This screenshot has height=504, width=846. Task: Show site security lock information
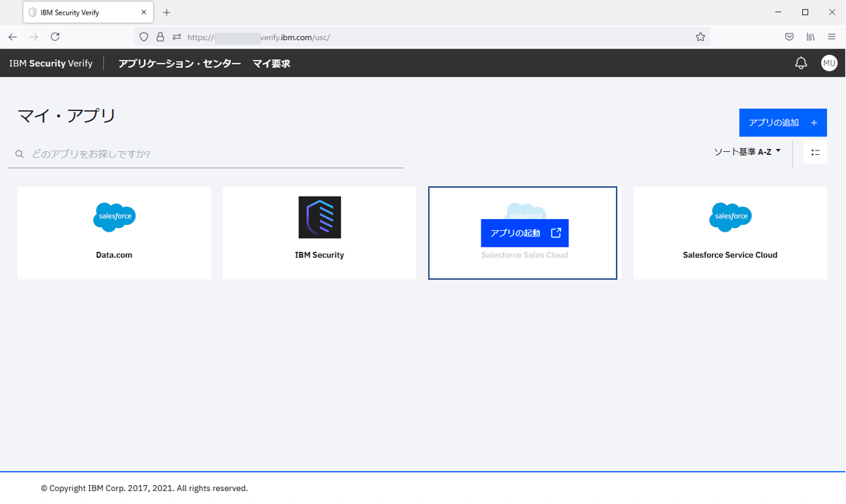click(160, 37)
